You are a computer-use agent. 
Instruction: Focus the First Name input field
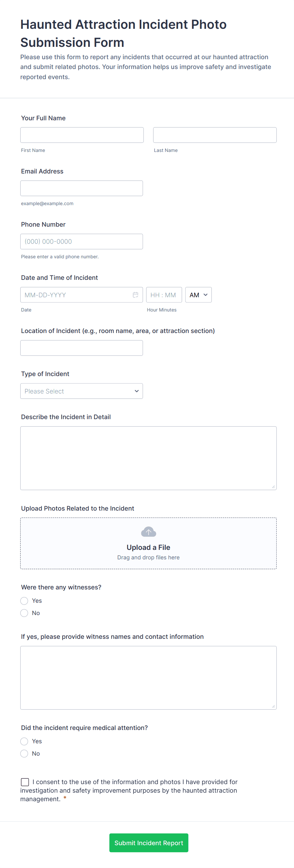(x=82, y=135)
